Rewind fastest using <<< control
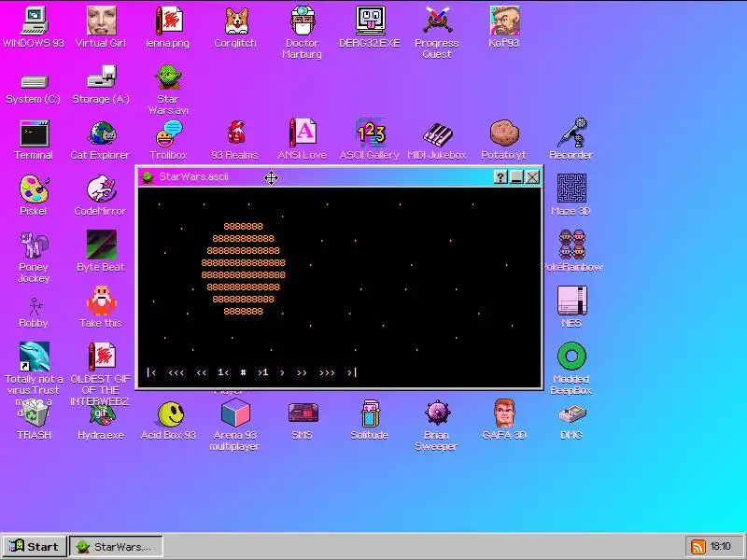747x560 pixels. (x=176, y=372)
